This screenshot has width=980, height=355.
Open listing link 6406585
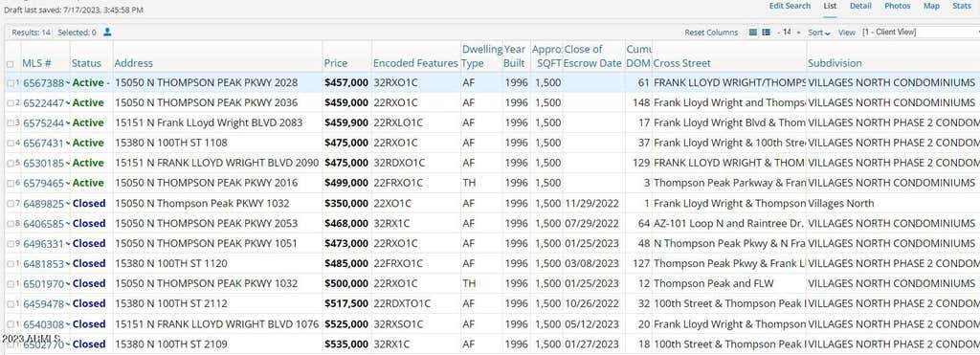[x=43, y=224]
